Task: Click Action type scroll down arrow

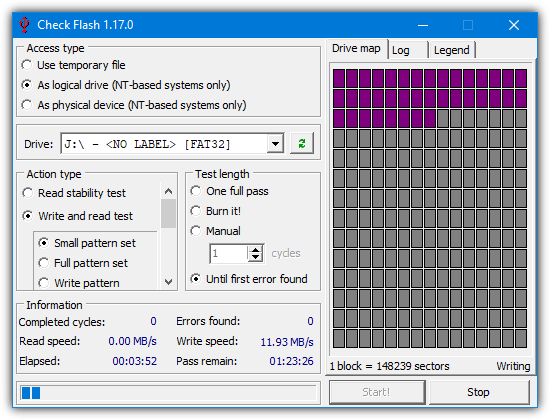Action: tap(168, 282)
